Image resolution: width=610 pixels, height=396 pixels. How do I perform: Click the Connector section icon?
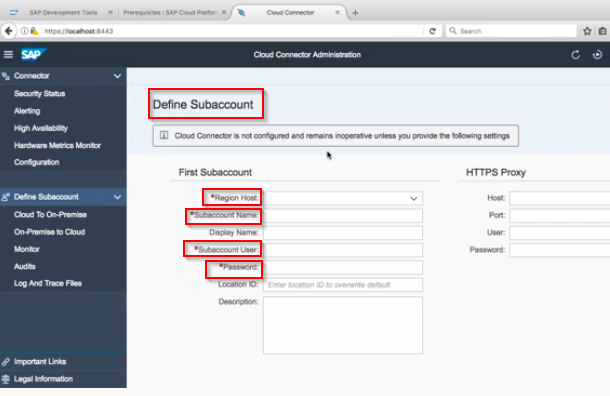click(x=6, y=76)
